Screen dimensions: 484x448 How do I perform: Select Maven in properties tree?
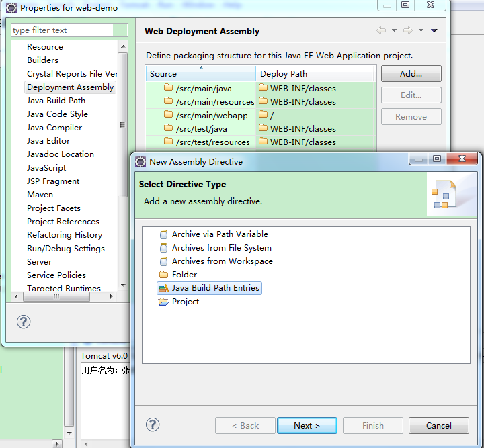click(x=40, y=195)
